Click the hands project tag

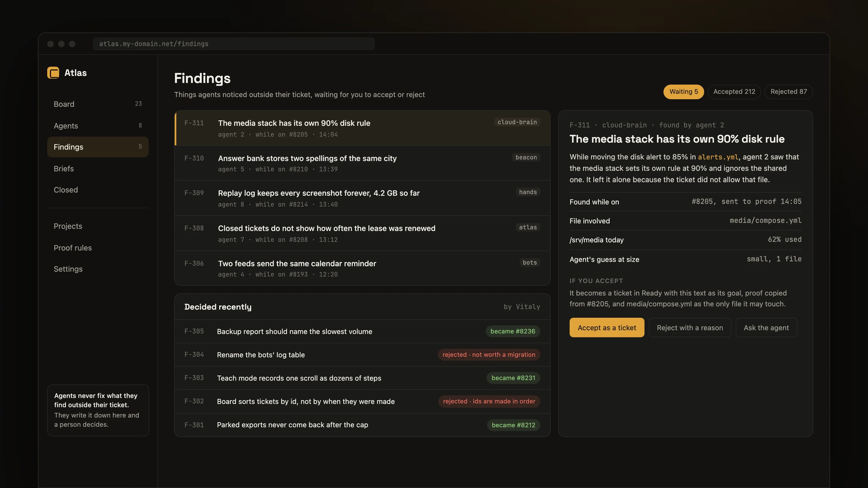(528, 192)
